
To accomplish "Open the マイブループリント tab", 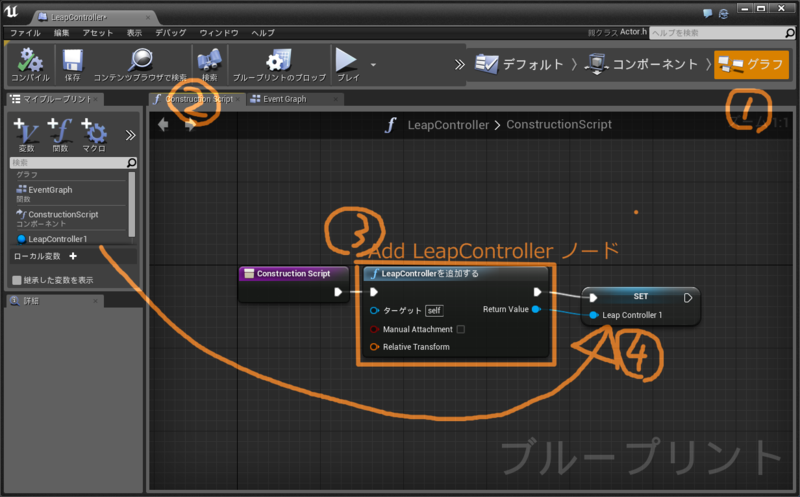I will (54, 99).
